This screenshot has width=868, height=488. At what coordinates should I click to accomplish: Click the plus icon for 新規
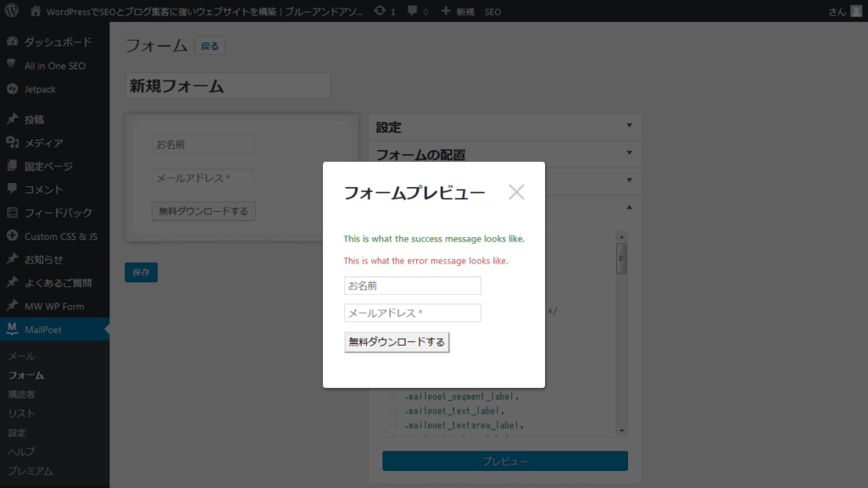(446, 10)
